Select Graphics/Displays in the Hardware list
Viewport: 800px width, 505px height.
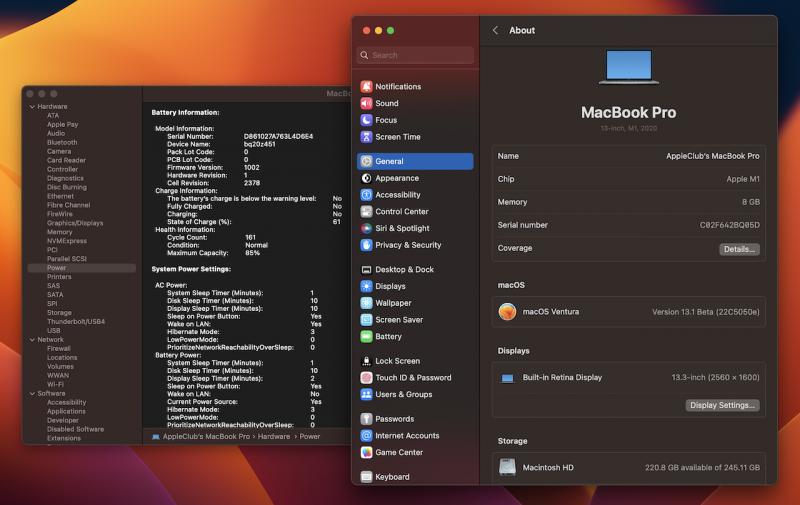coord(75,223)
